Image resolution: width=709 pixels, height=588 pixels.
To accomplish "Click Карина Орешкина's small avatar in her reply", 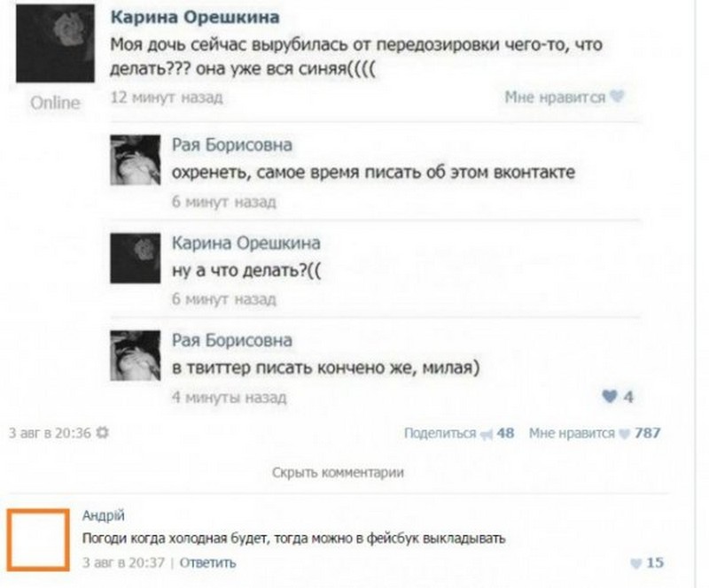I will click(134, 258).
